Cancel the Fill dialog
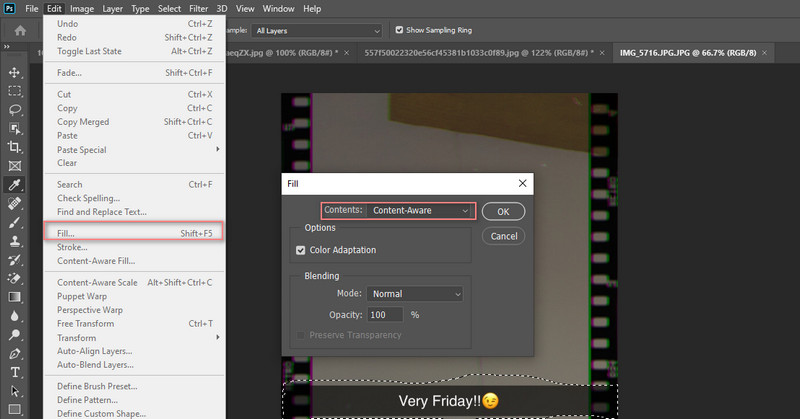Image resolution: width=800 pixels, height=419 pixels. [x=504, y=236]
